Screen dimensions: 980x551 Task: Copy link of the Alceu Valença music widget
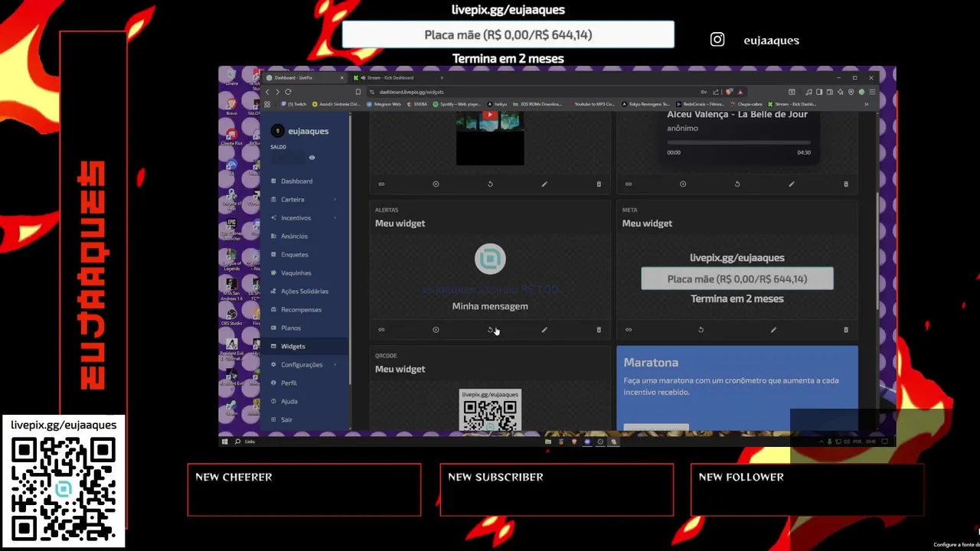629,184
